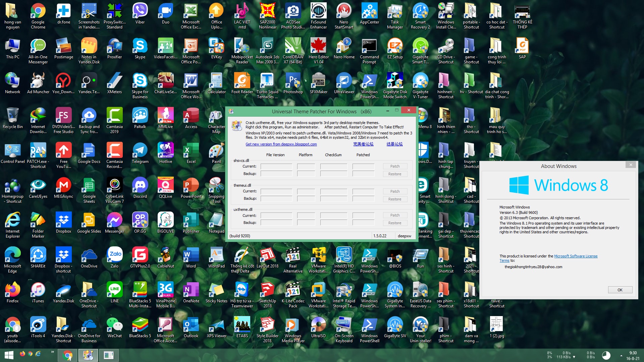
Task: Launch the Task Manager desktop shortcut
Action: [395, 16]
